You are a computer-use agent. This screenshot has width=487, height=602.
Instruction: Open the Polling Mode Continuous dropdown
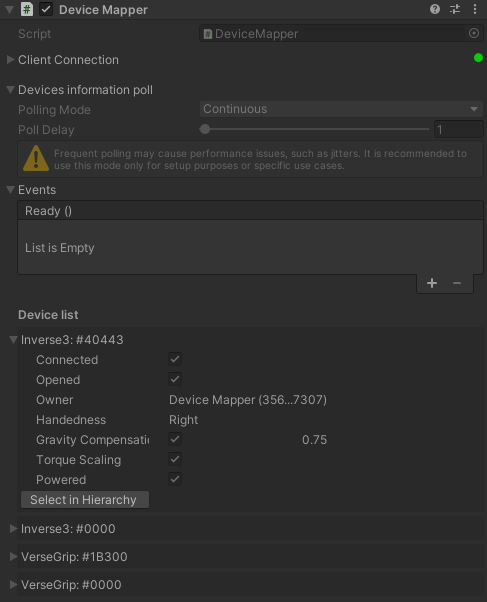[341, 109]
